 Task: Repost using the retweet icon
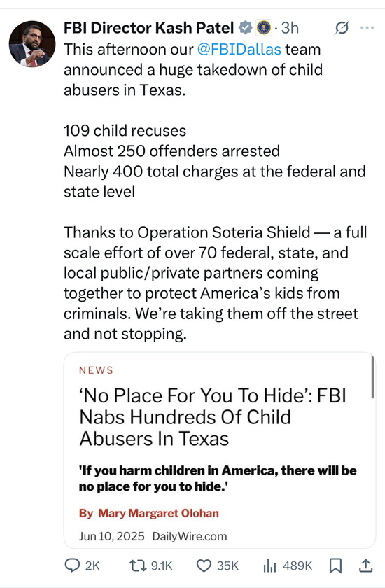(x=138, y=565)
